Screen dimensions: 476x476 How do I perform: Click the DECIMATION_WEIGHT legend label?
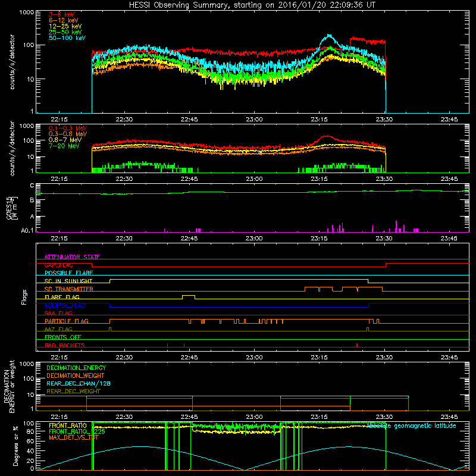76,375
